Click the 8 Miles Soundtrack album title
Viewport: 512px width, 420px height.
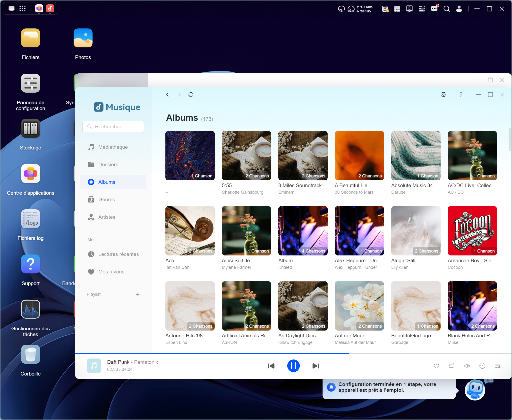(x=300, y=185)
